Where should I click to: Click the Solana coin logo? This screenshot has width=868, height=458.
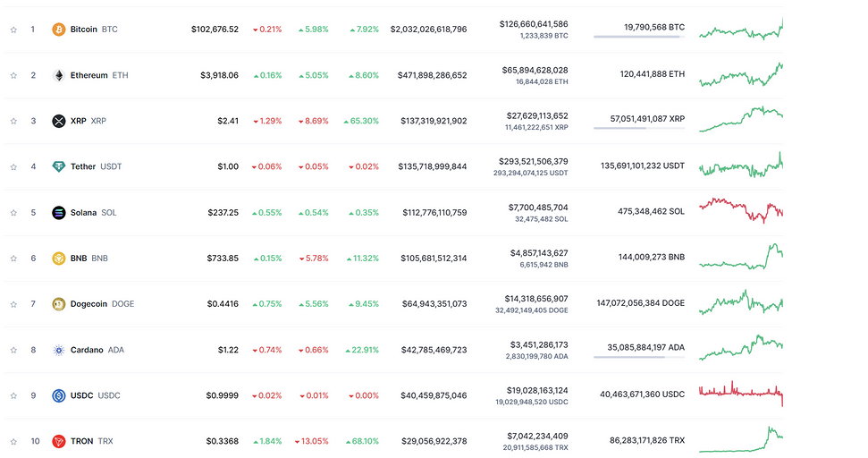(x=59, y=213)
